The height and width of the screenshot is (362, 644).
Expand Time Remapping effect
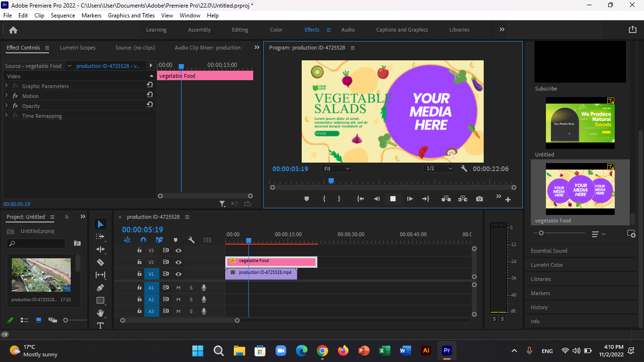click(6, 115)
